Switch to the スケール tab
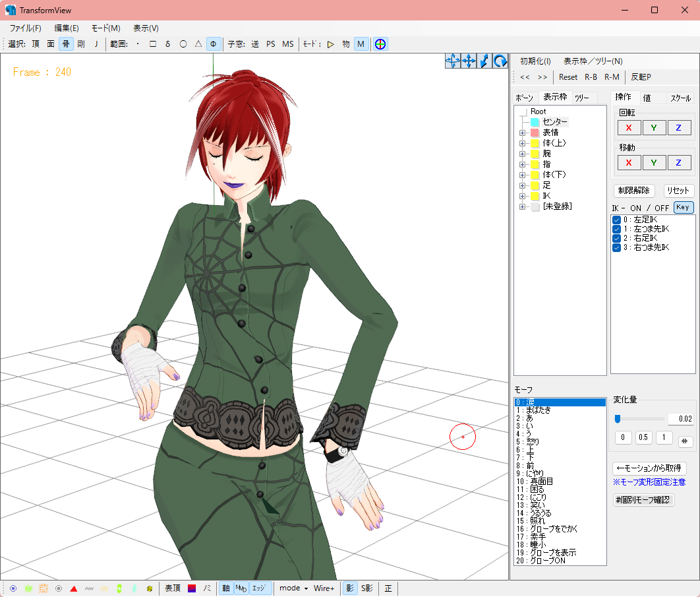Screen dimensions: 700x597 click(x=680, y=98)
